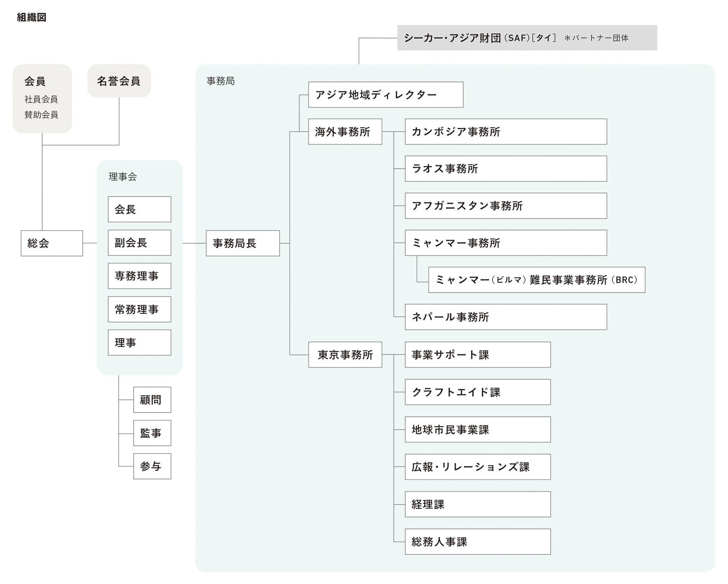Select the 会長 box
The width and height of the screenshot is (728, 584).
point(139,209)
